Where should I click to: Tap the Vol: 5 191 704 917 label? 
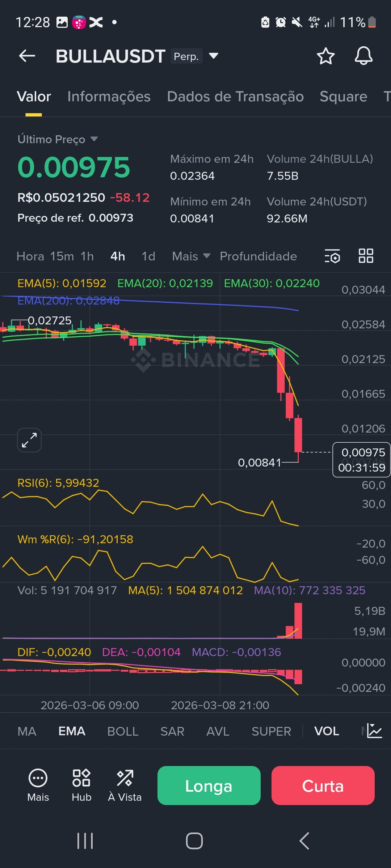pyautogui.click(x=67, y=590)
